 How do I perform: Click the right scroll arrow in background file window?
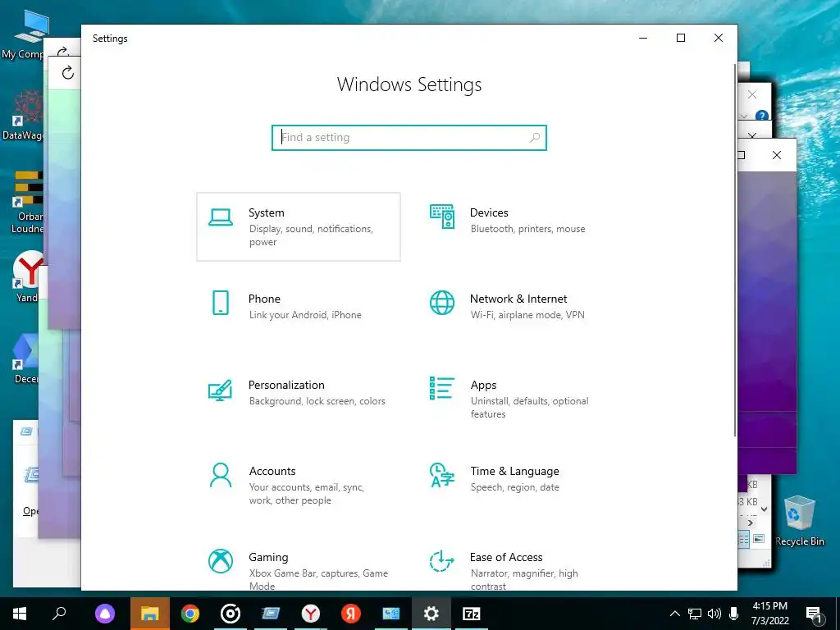[750, 523]
